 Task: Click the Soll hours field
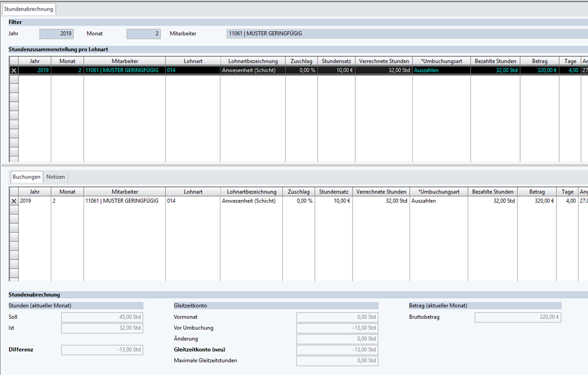point(102,317)
